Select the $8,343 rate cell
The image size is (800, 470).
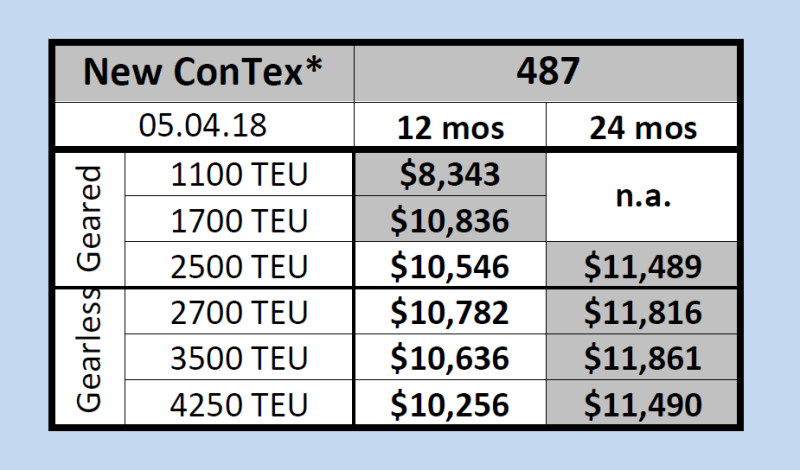tap(450, 176)
